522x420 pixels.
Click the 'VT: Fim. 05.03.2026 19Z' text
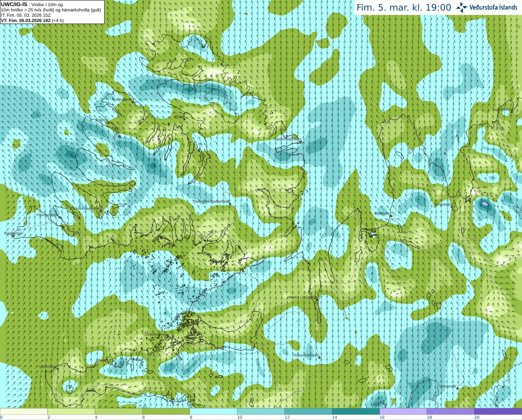coord(26,20)
